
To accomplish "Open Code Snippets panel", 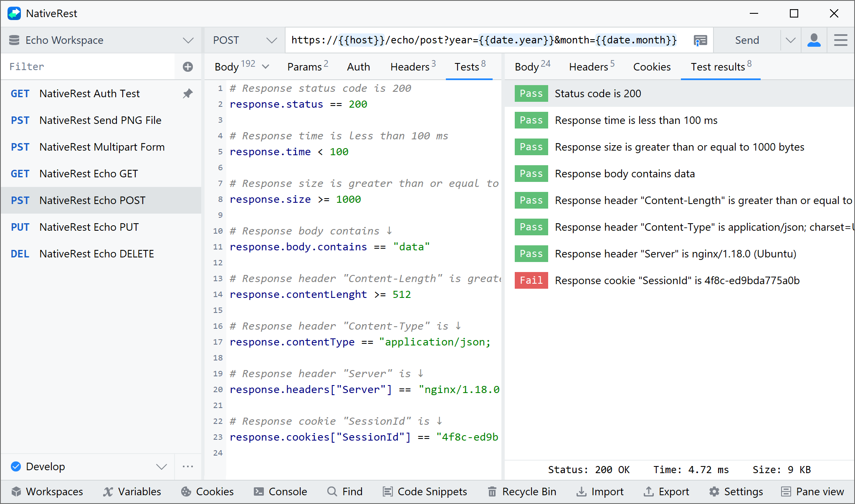I will (425, 491).
